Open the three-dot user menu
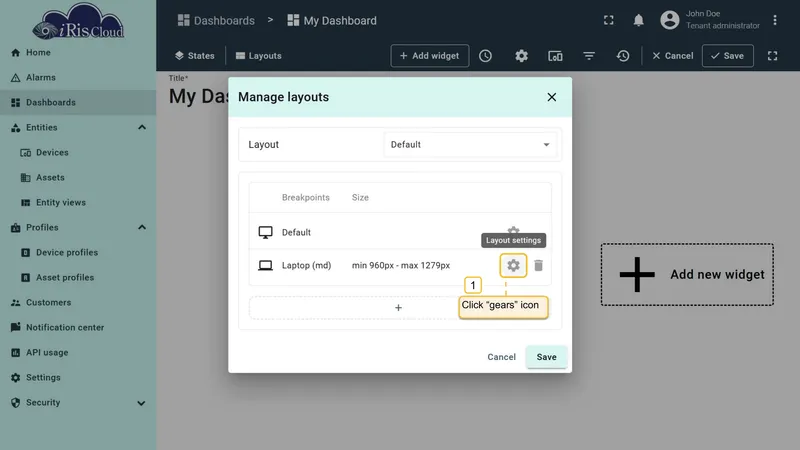The width and height of the screenshot is (800, 450). pos(774,20)
